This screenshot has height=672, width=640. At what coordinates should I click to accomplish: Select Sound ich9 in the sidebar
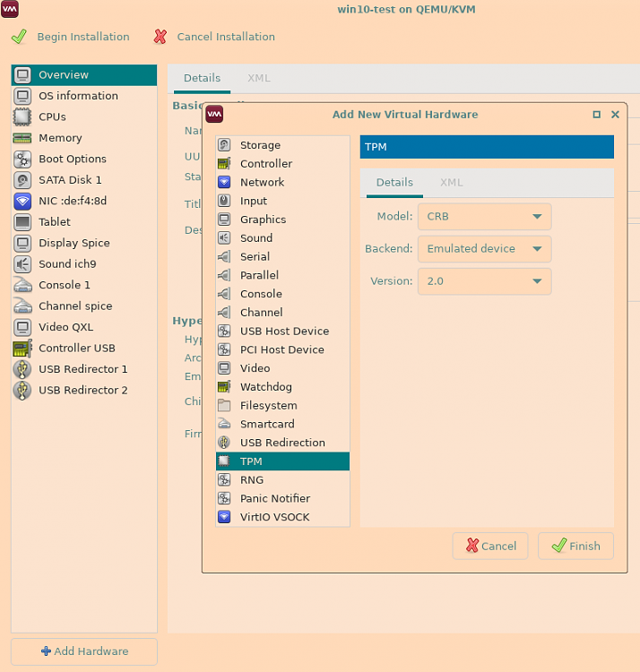pyautogui.click(x=84, y=264)
